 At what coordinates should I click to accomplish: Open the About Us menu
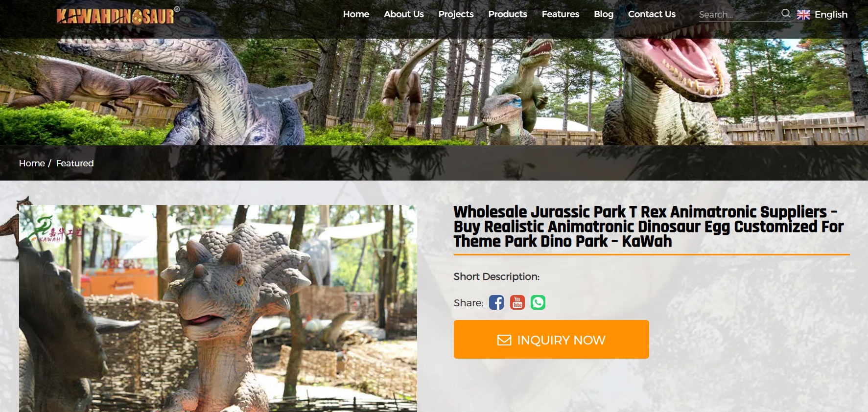tap(404, 14)
